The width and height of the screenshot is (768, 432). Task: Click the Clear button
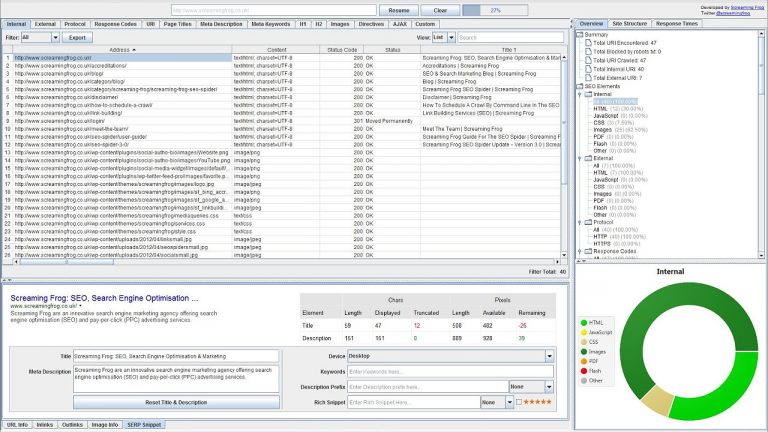coord(440,10)
